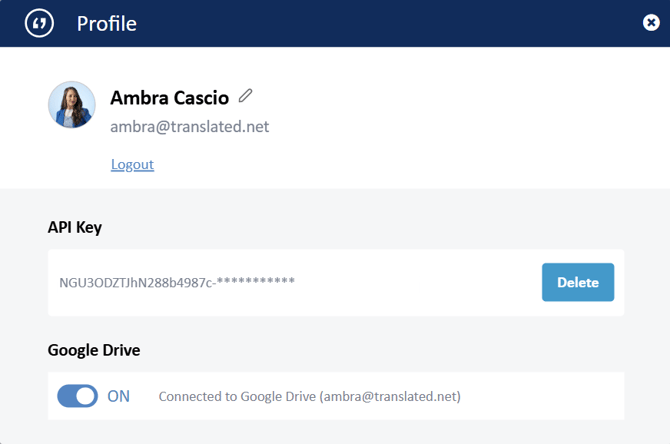Click the Google Drive section heading
The width and height of the screenshot is (670, 444).
coord(94,350)
